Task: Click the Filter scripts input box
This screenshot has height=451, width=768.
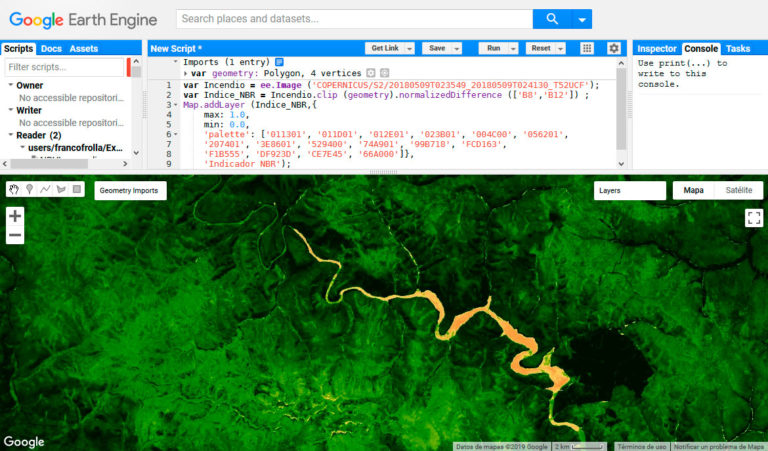Action: 64,67
